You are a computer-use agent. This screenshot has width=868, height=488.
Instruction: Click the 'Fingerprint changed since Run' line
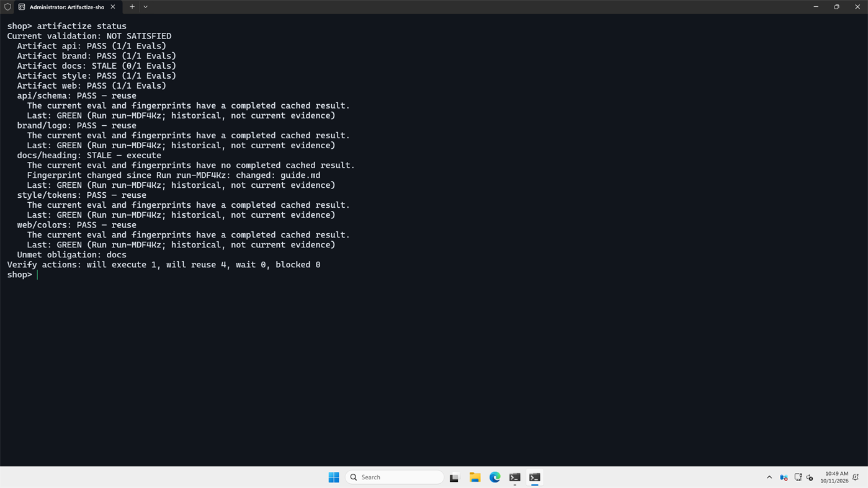[x=174, y=175]
